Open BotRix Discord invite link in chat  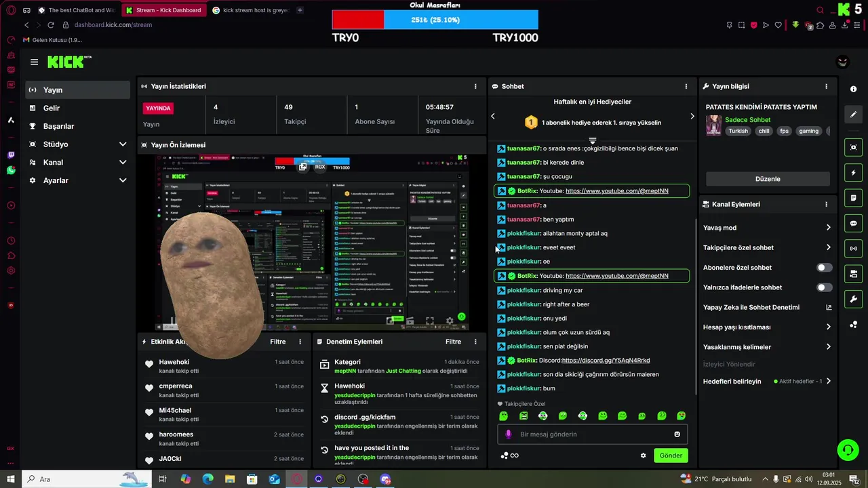pos(606,361)
